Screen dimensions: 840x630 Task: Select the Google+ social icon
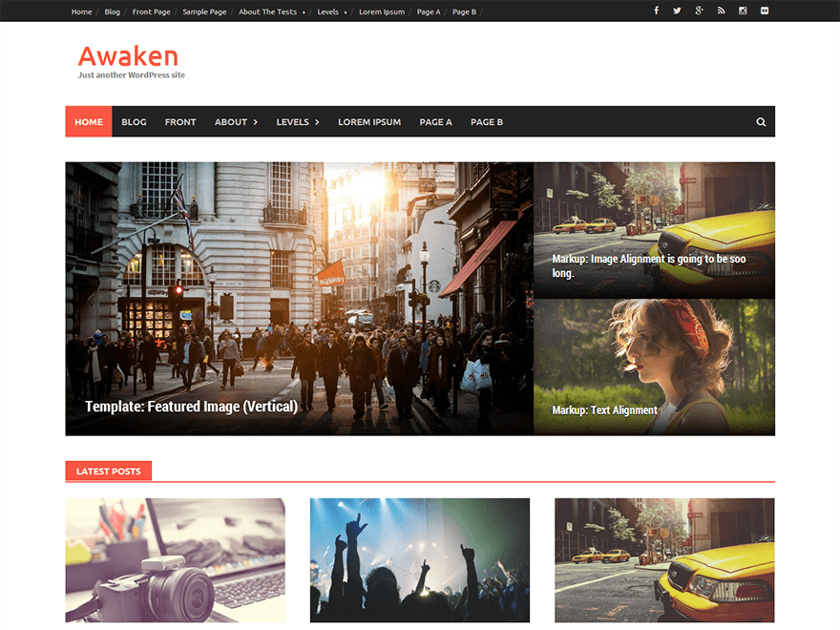[x=700, y=10]
